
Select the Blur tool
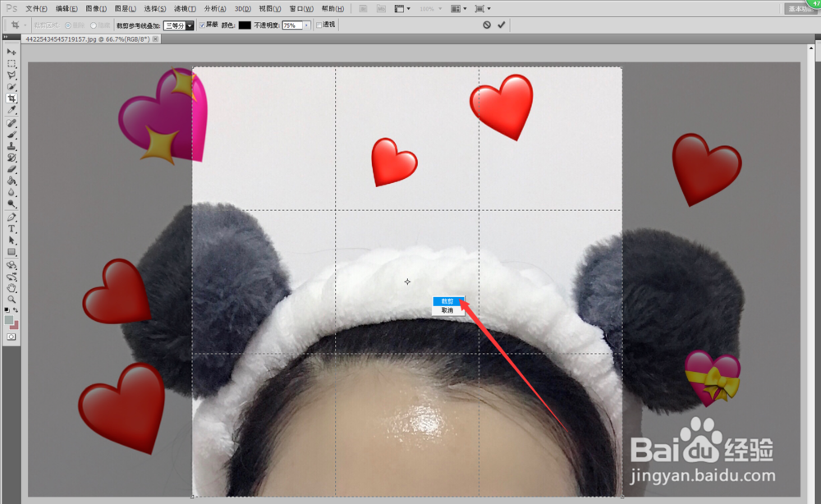coord(11,192)
